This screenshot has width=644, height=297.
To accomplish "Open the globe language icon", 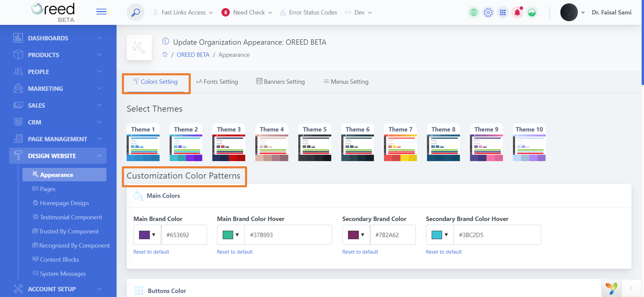I will tap(473, 12).
